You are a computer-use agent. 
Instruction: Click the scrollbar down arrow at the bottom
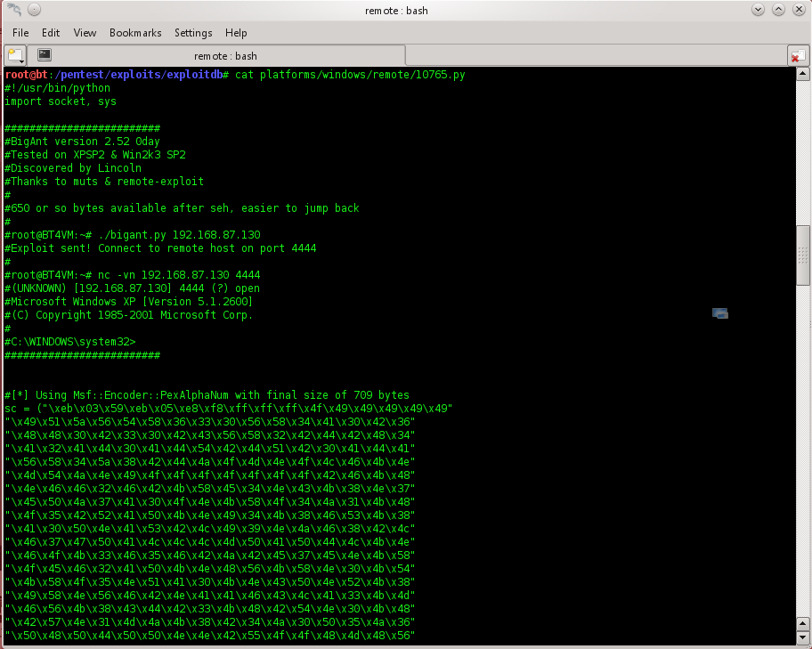point(803,637)
